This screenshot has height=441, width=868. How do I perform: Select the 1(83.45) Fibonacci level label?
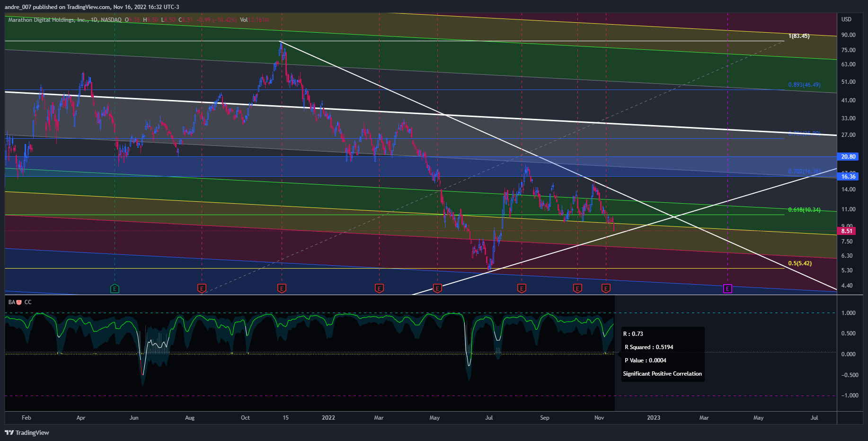(799, 36)
